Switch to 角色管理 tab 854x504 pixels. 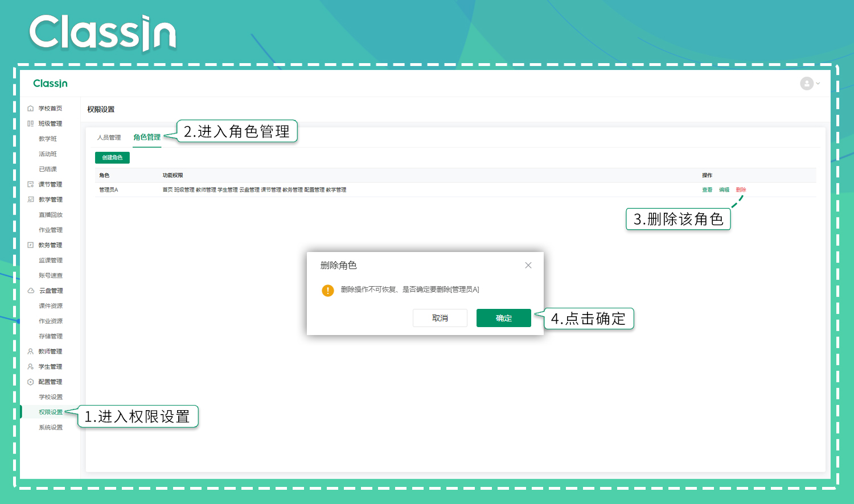[147, 137]
